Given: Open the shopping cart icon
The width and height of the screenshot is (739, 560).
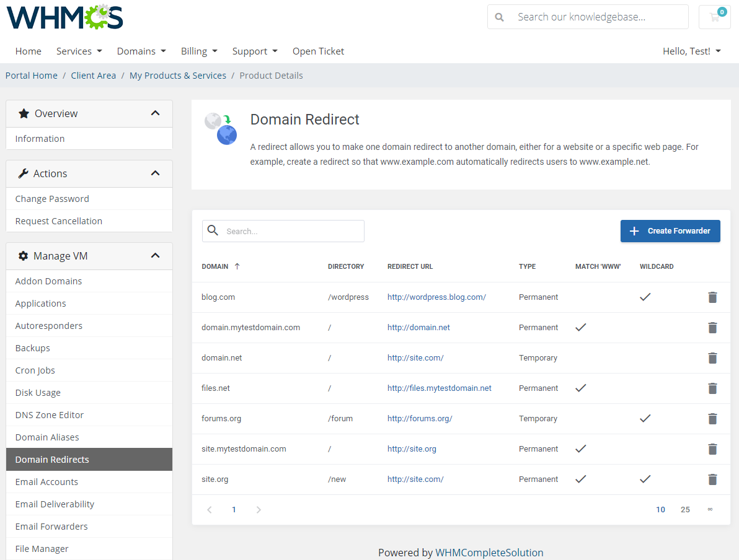Looking at the screenshot, I should [x=714, y=17].
